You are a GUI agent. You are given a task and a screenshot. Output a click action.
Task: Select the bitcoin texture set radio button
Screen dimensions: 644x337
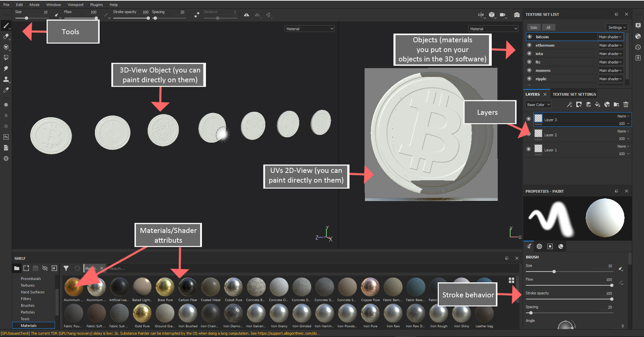pyautogui.click(x=530, y=37)
